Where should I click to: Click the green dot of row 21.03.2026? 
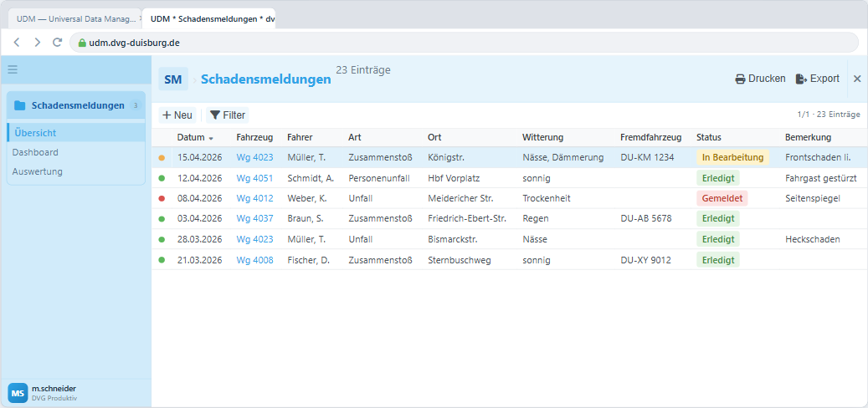coord(162,260)
